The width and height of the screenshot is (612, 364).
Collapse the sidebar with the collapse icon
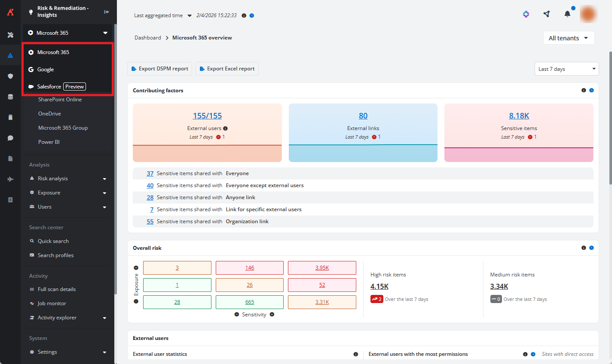[x=107, y=12]
